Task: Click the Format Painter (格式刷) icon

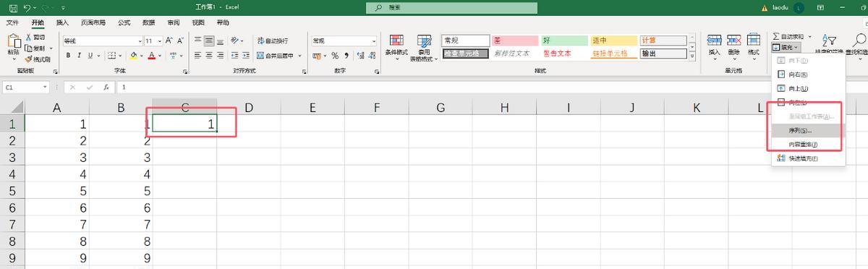Action: click(29, 59)
